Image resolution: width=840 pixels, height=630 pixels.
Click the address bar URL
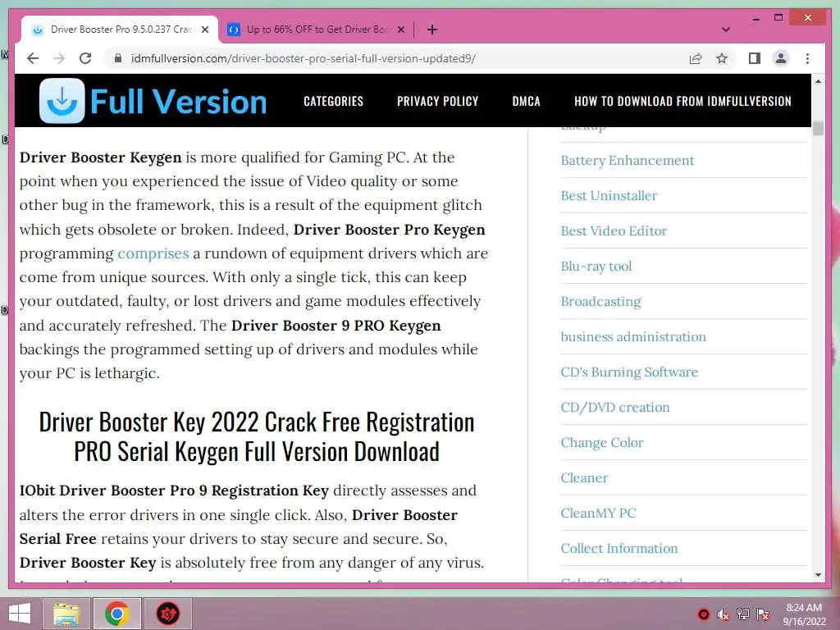tap(304, 58)
